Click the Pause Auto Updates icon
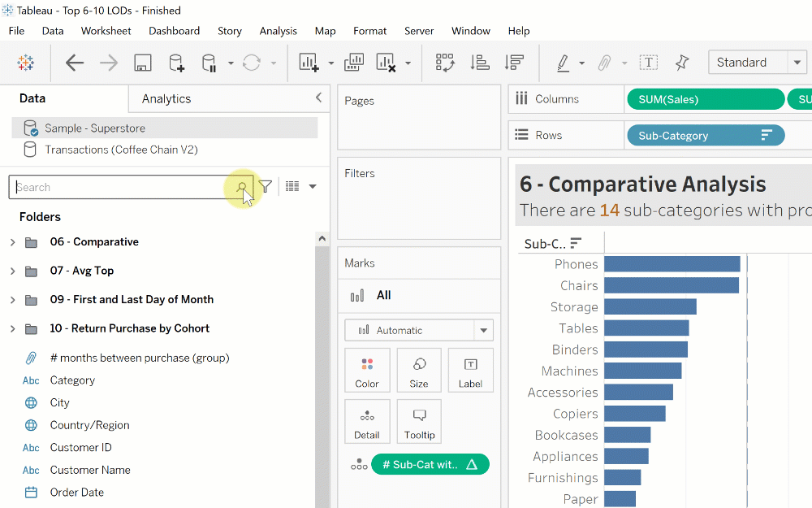This screenshot has height=508, width=812. coord(209,63)
